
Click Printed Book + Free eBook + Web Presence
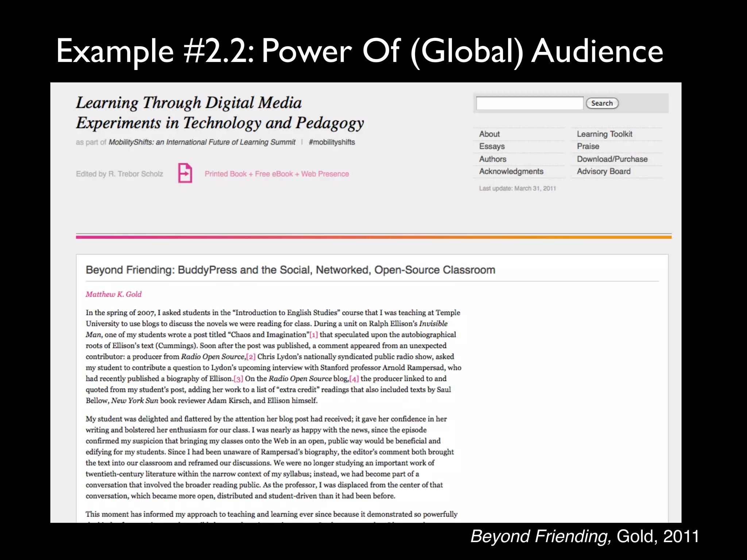[276, 174]
